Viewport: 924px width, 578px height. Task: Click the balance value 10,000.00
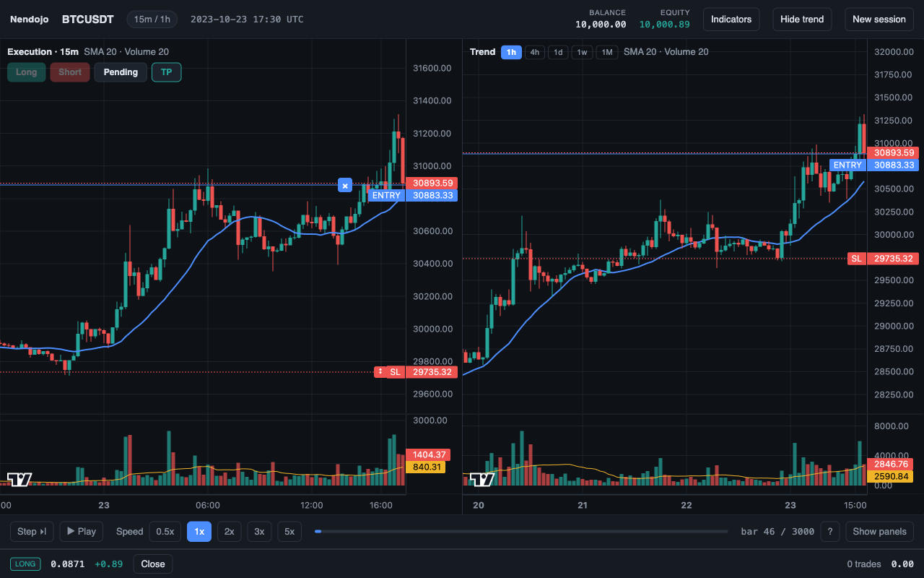(x=601, y=25)
